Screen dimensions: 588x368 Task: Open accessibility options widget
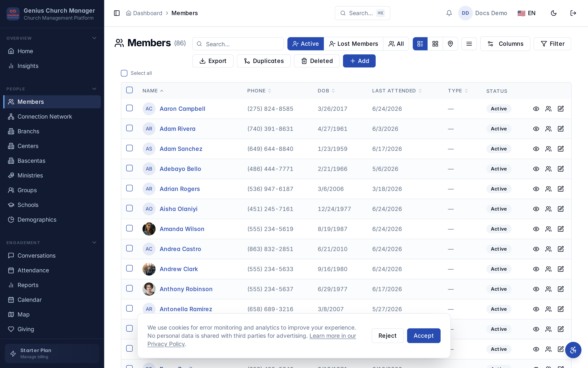pos(573,350)
